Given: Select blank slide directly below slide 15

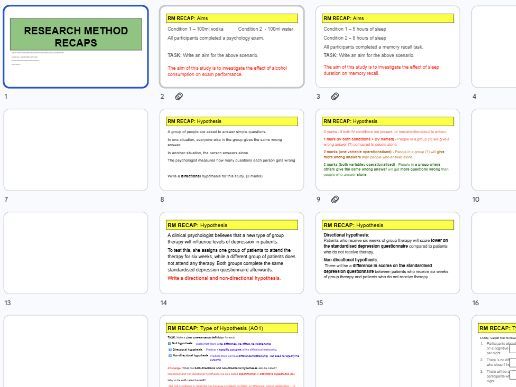Looking at the screenshot, I should (x=388, y=351).
